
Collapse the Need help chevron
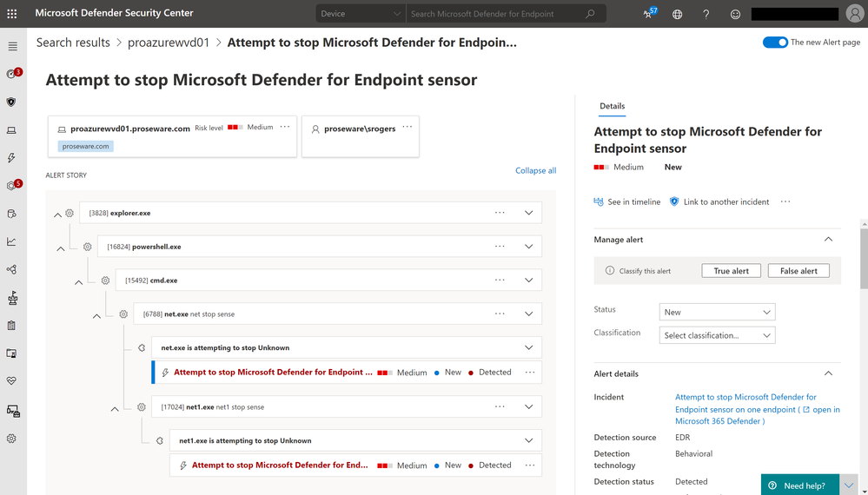pyautogui.click(x=849, y=485)
